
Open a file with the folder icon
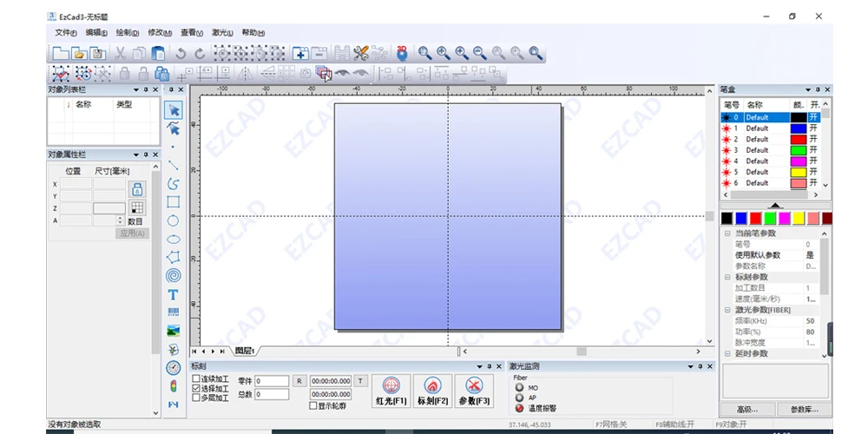80,53
